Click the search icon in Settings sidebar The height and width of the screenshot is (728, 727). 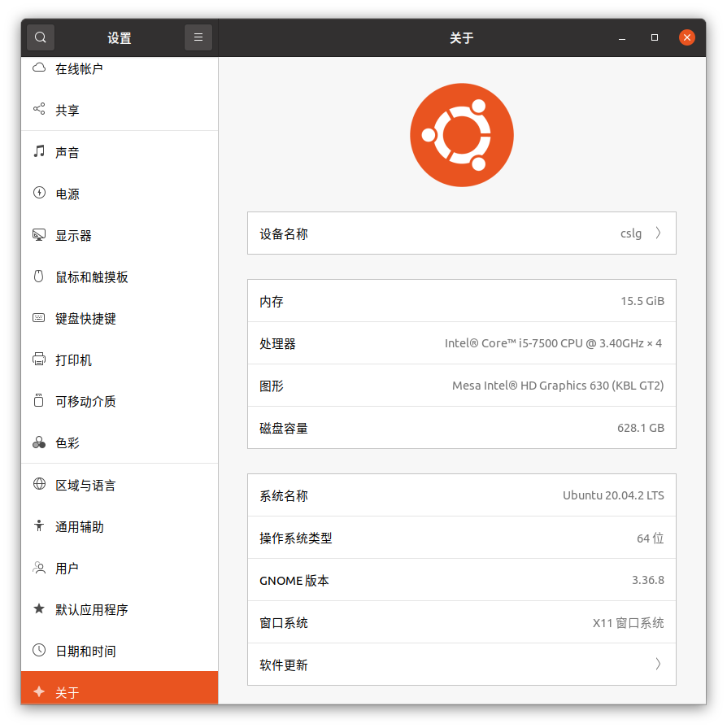point(40,37)
